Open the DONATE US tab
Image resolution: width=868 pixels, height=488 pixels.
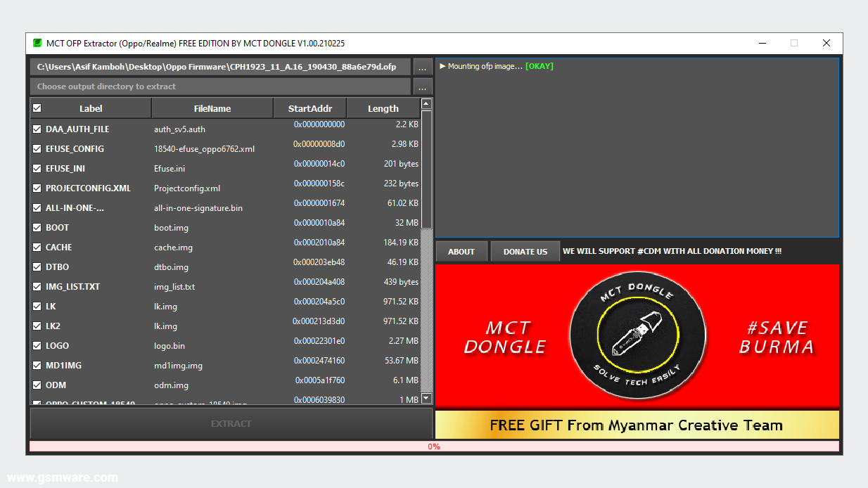pos(525,250)
